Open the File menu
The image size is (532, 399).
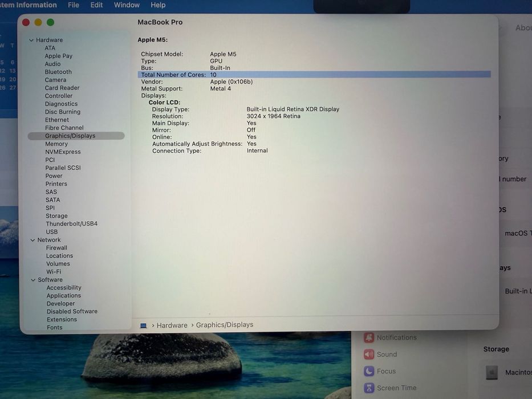(74, 5)
